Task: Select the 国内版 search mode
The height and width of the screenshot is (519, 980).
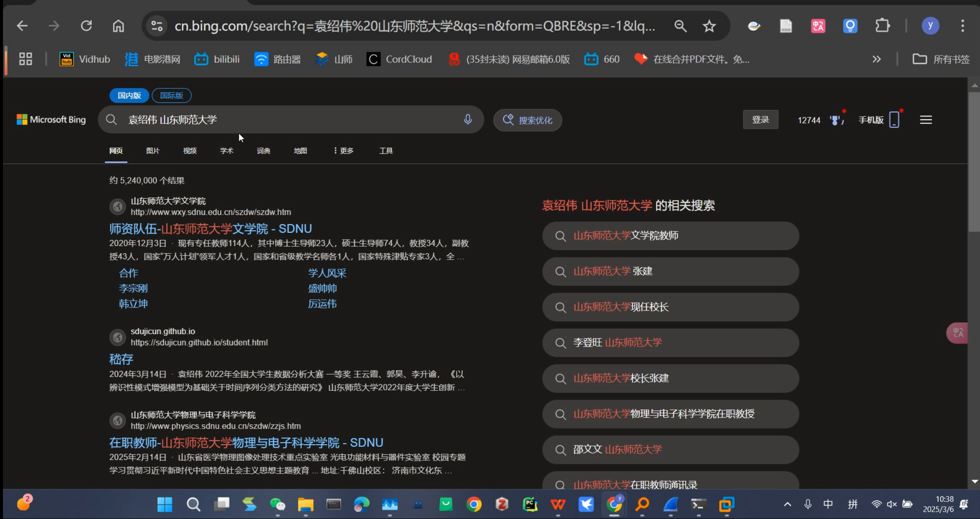Action: pos(129,96)
